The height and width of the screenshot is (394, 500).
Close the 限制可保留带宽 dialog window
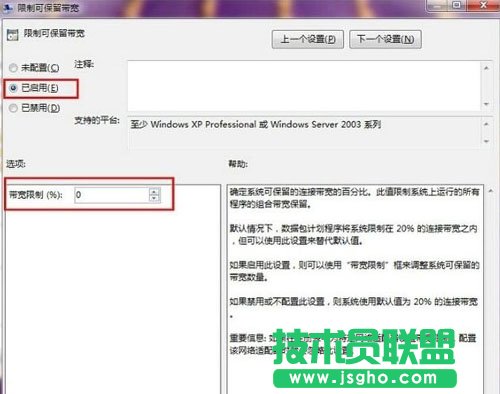pyautogui.click(x=483, y=5)
